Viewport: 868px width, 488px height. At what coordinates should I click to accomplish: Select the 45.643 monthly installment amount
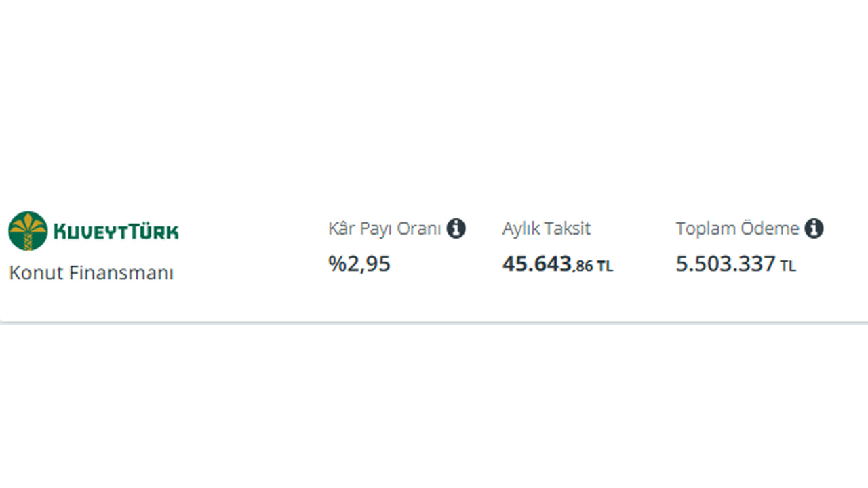537,264
